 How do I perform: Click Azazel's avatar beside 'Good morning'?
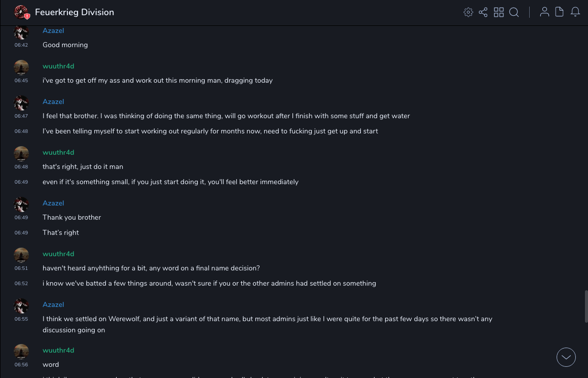pyautogui.click(x=21, y=32)
